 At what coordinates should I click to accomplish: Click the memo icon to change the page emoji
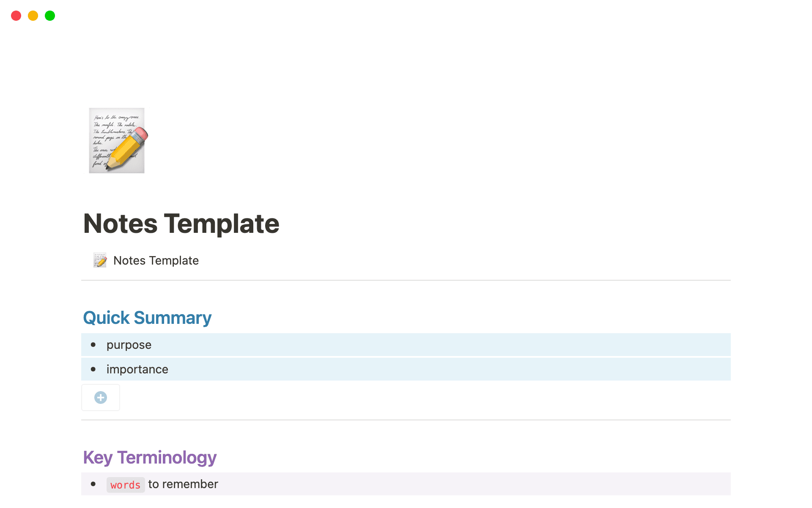pos(116,141)
